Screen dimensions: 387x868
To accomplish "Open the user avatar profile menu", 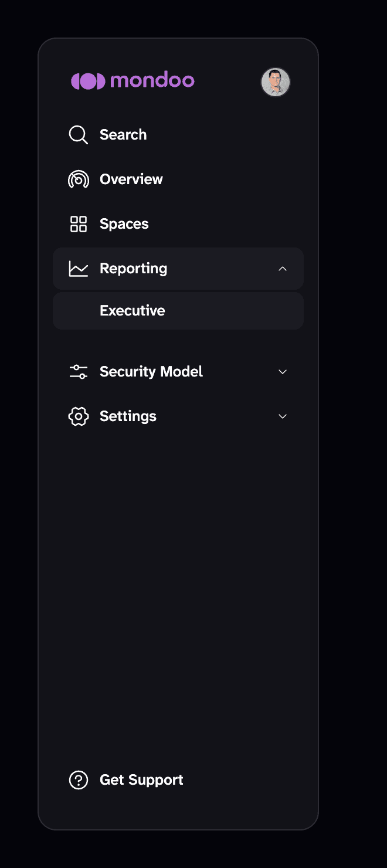I will click(276, 82).
